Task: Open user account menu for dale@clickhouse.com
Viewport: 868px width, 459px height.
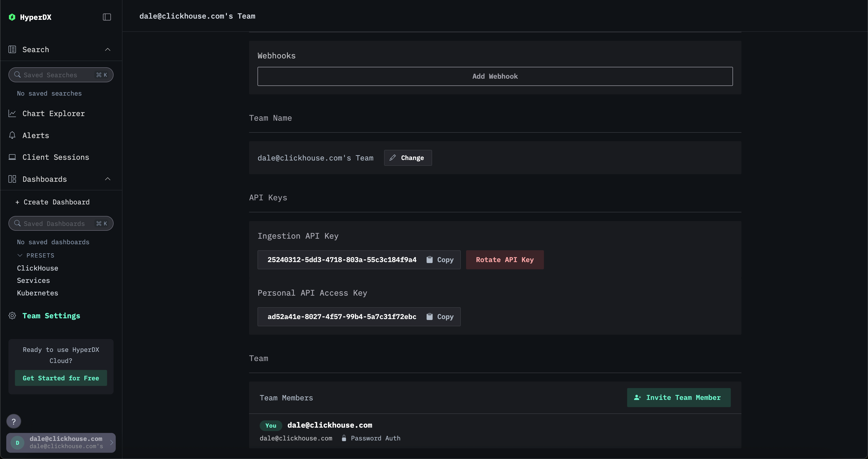Action: point(61,443)
